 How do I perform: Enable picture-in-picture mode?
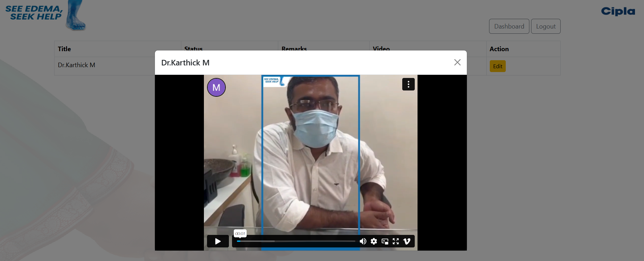click(385, 241)
